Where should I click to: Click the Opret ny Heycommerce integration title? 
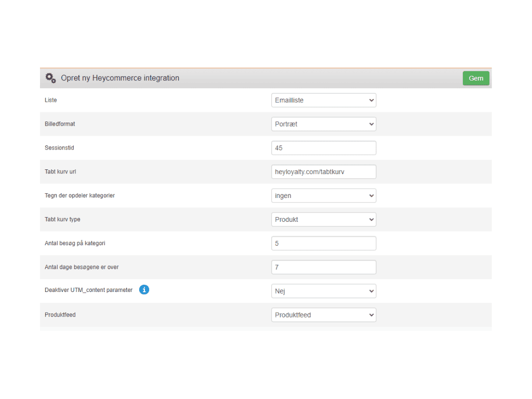click(x=120, y=78)
